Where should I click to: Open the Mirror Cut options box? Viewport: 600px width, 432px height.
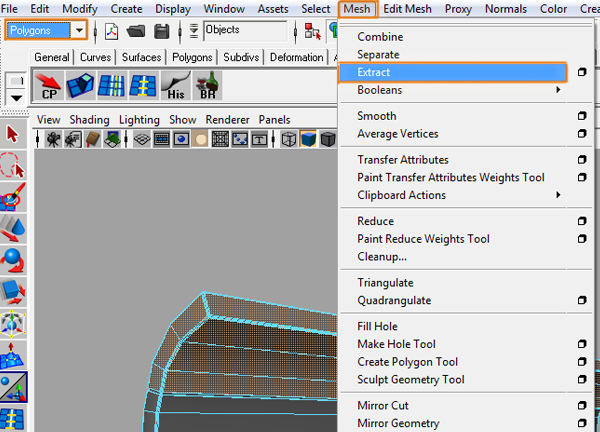582,405
